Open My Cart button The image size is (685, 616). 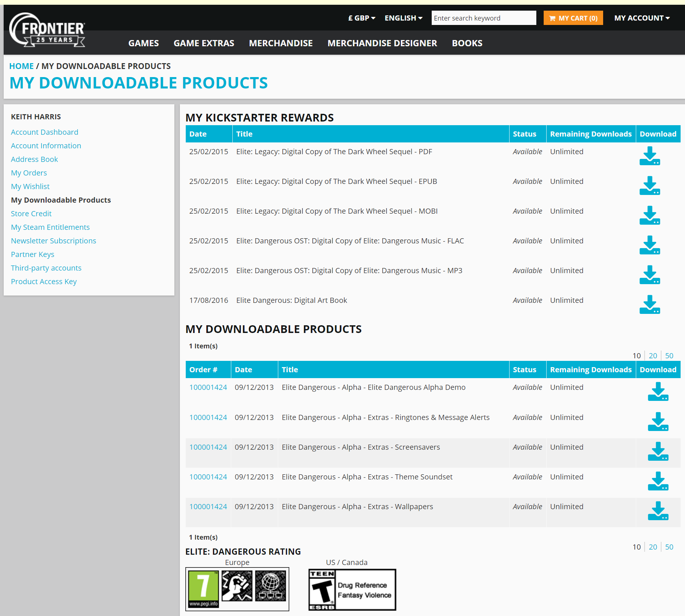(573, 18)
